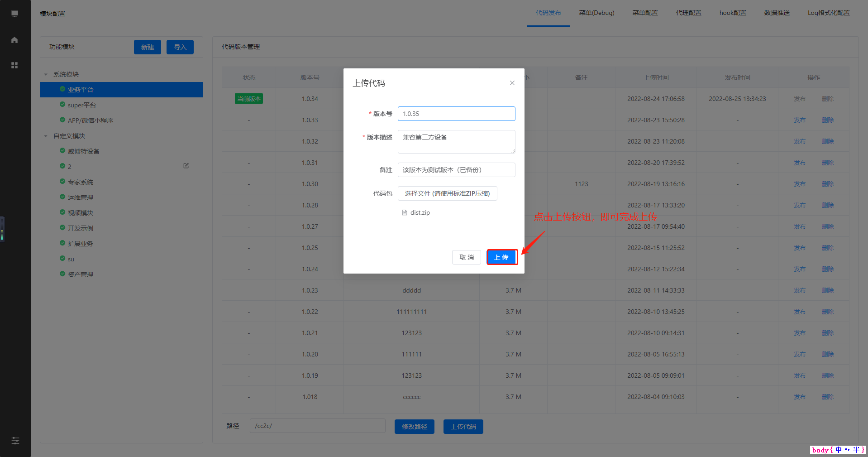
Task: Click 发布 for version 1.0.30
Action: click(x=800, y=184)
